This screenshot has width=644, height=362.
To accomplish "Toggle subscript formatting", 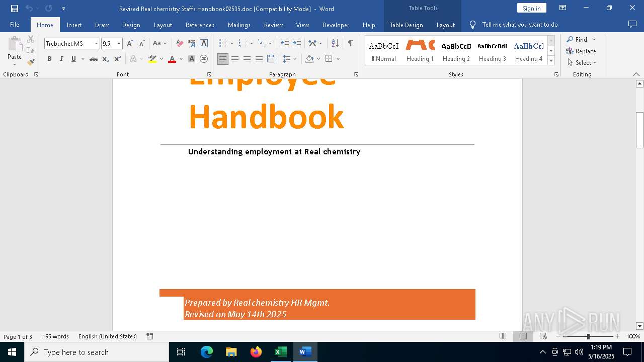I will click(x=106, y=59).
